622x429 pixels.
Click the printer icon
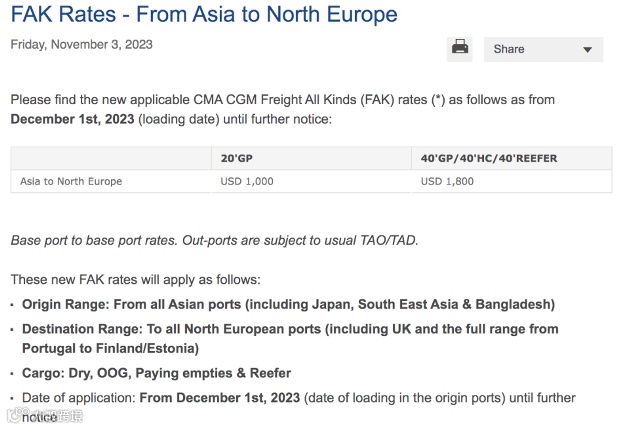[x=460, y=47]
